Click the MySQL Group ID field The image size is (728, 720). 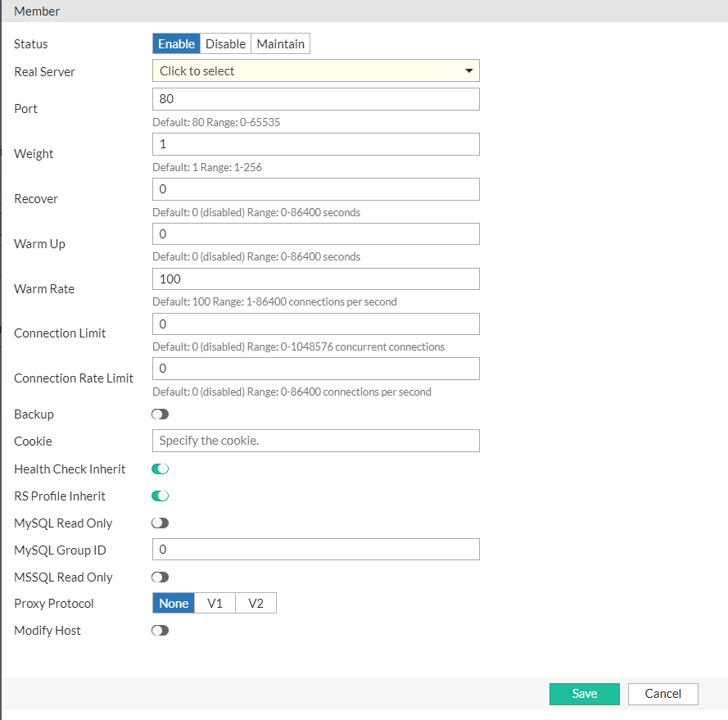pyautogui.click(x=316, y=549)
